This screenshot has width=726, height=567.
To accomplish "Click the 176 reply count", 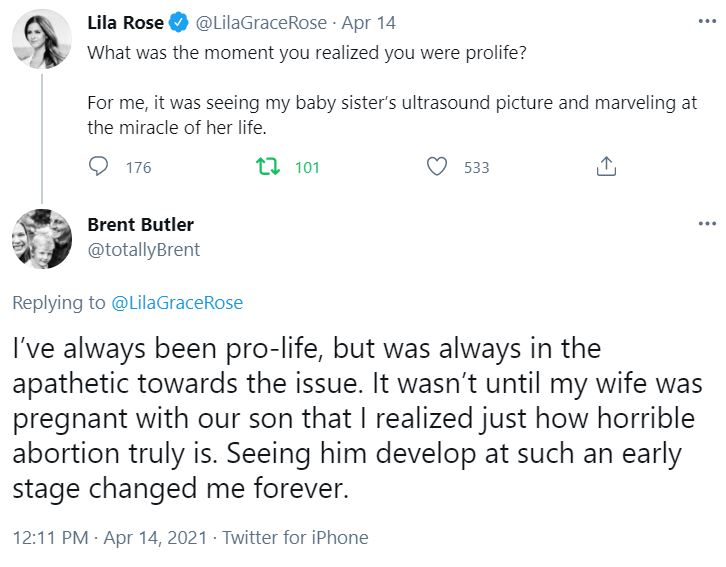I will (138, 167).
